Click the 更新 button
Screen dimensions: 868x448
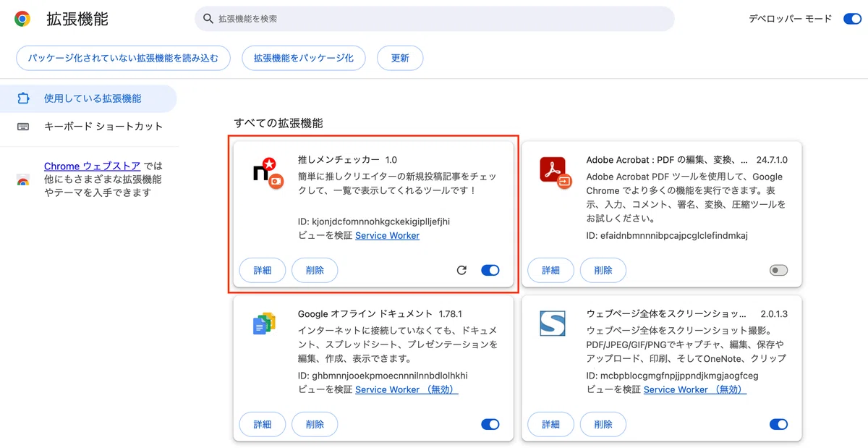(400, 58)
